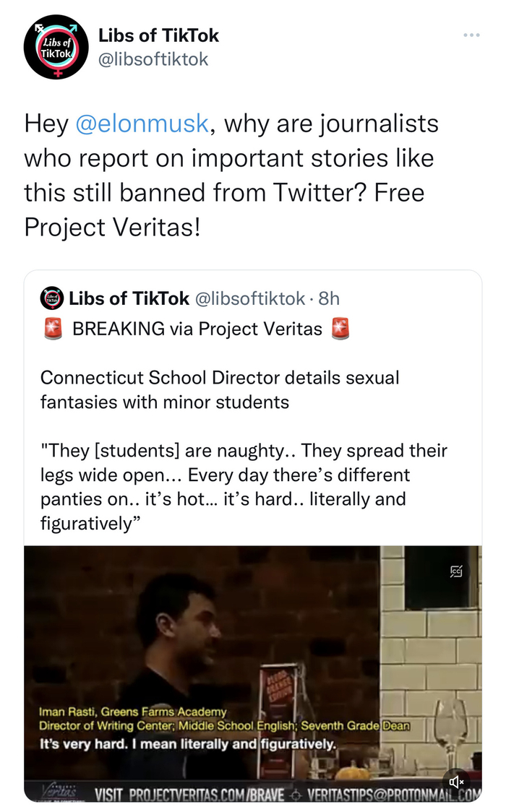Open the bold Libs of TikTok header name

coord(158,35)
